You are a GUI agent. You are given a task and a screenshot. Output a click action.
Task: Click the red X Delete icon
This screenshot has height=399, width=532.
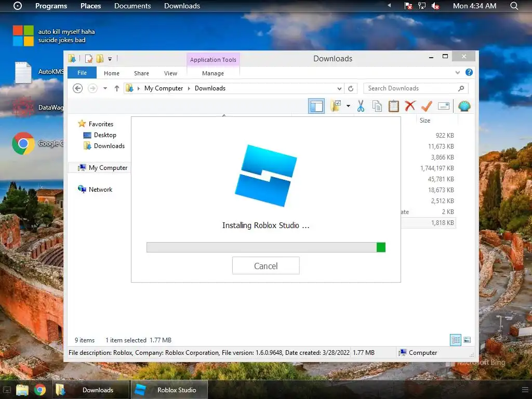410,106
